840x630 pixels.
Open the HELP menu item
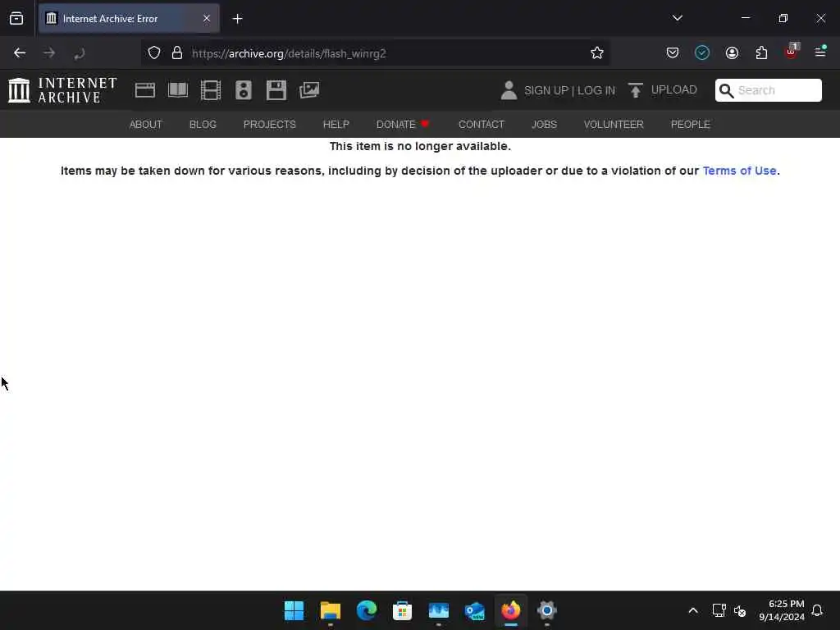tap(336, 125)
